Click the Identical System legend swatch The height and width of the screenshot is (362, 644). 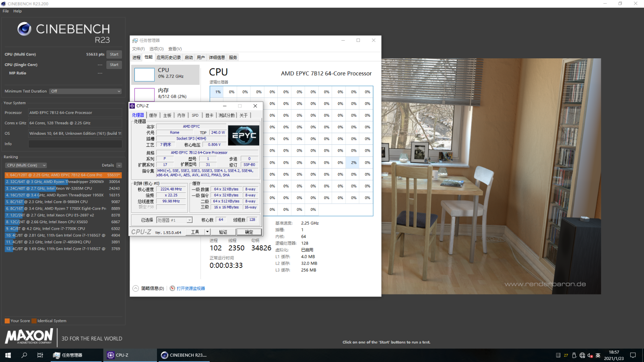(34, 321)
